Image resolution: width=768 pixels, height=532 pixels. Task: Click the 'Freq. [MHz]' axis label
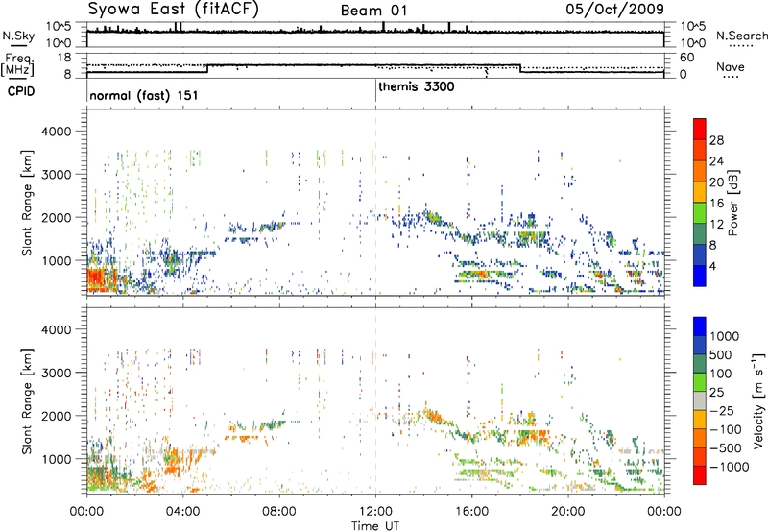pyautogui.click(x=18, y=65)
